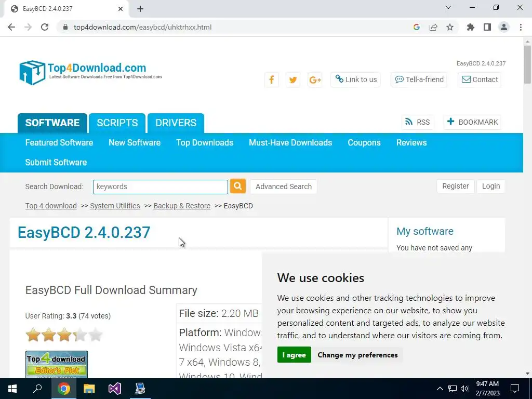The height and width of the screenshot is (399, 532).
Task: Click the Link to us button
Action: point(355,79)
